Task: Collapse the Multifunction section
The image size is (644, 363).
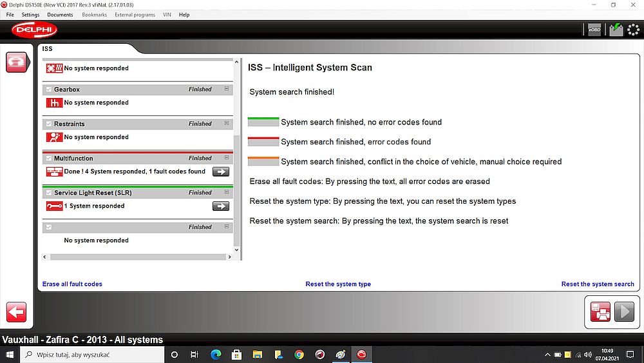Action: click(227, 158)
